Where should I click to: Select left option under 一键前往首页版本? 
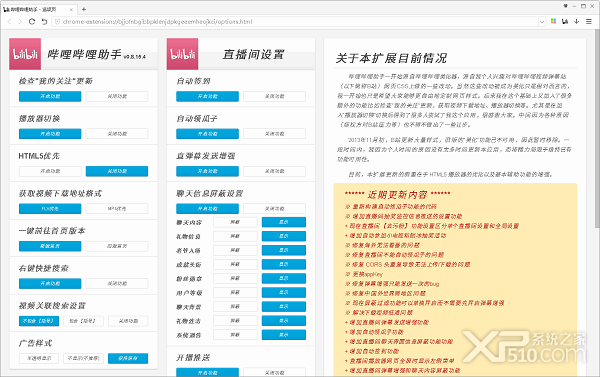pos(50,246)
